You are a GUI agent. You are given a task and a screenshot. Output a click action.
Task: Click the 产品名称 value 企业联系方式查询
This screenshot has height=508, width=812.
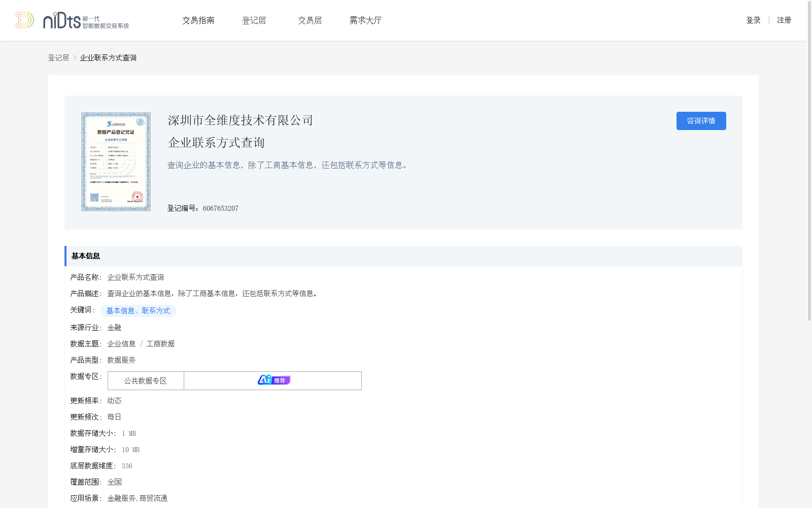tap(136, 277)
